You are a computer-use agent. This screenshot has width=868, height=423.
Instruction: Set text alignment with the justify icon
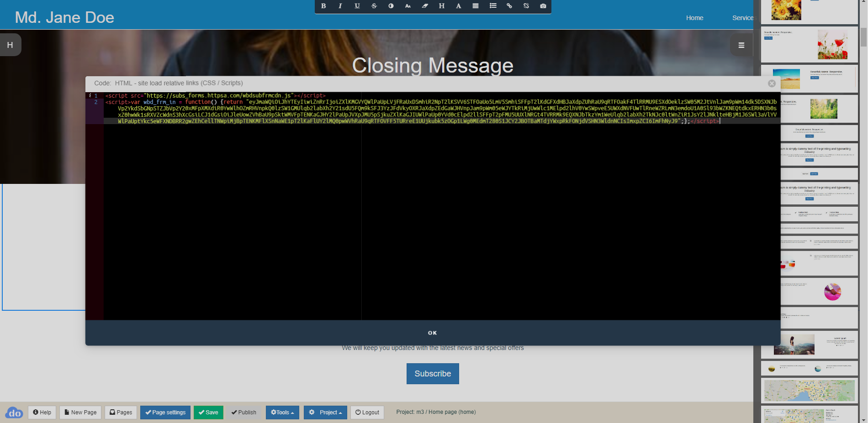[476, 6]
